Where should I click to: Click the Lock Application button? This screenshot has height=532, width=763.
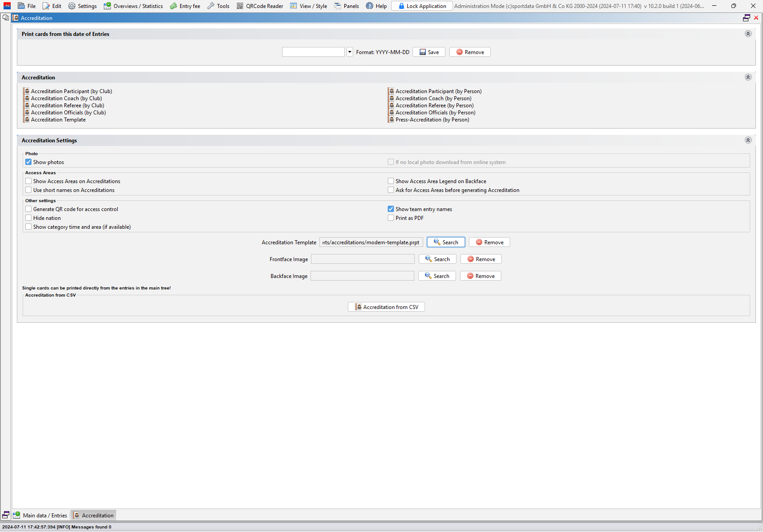(x=422, y=6)
